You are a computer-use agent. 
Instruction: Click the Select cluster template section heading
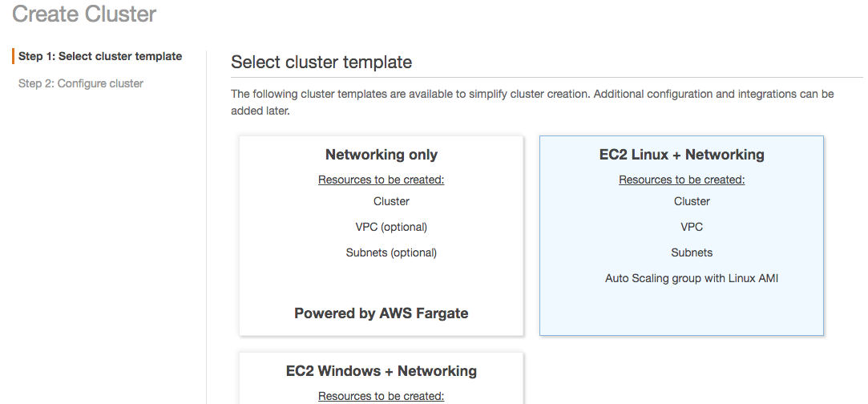point(321,62)
